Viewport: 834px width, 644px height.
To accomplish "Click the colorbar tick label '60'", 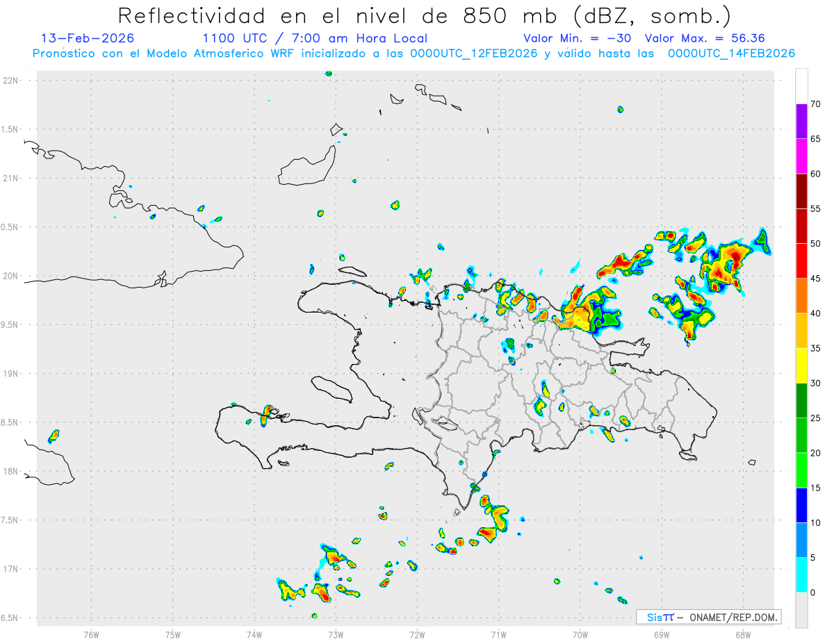I will point(816,174).
